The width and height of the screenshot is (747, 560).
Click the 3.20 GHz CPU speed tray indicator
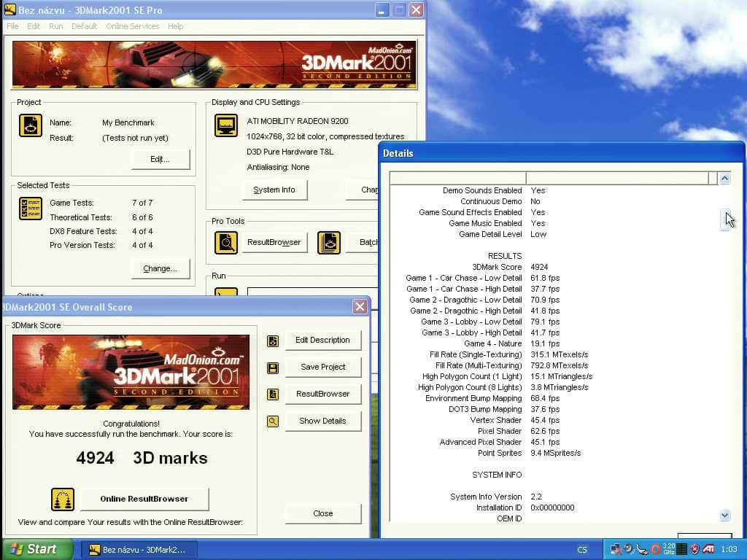(x=668, y=549)
